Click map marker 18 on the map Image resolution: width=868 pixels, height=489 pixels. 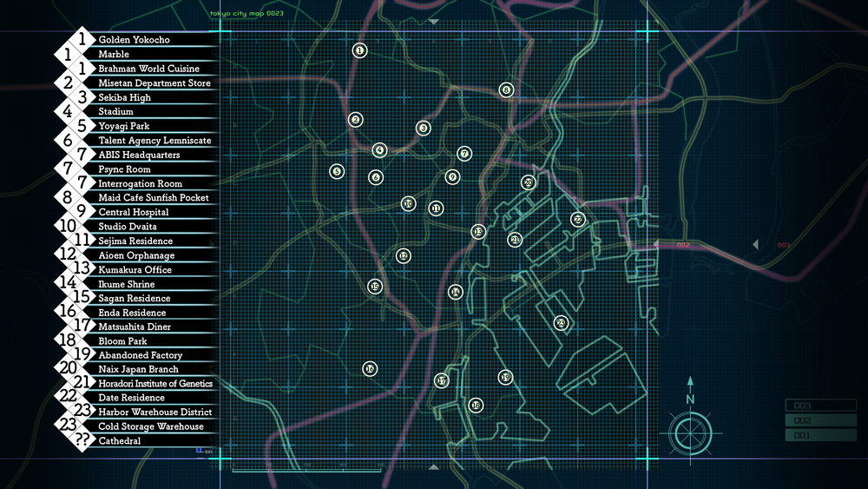click(476, 406)
